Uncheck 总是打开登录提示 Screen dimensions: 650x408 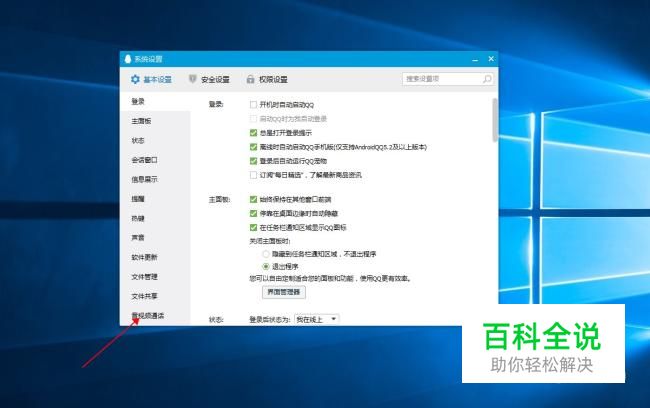[253, 133]
